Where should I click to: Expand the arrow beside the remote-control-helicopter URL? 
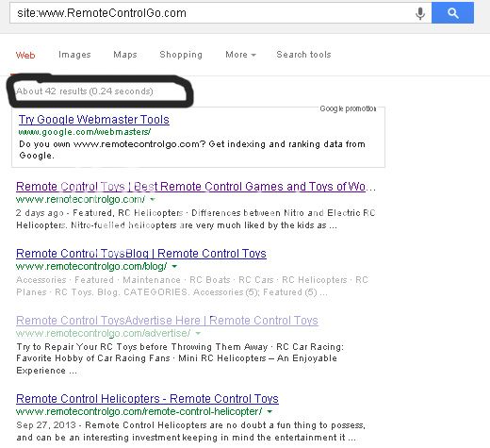[269, 411]
